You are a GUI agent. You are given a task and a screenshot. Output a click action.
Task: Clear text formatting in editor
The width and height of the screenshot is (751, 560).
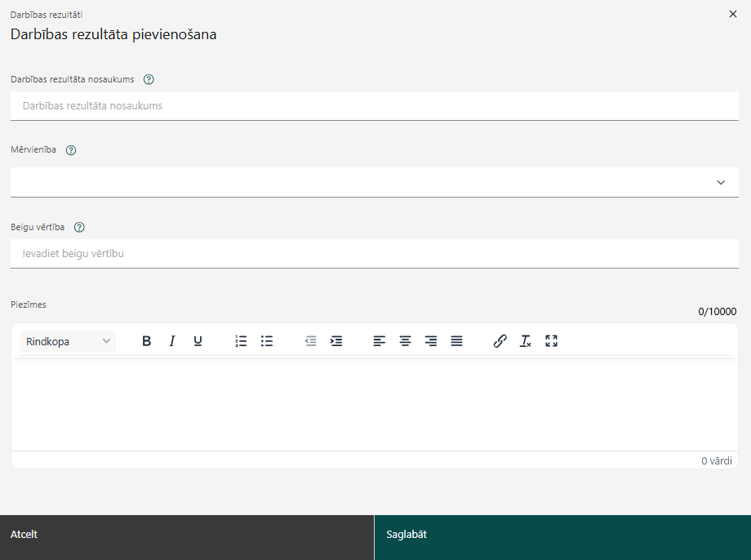526,341
